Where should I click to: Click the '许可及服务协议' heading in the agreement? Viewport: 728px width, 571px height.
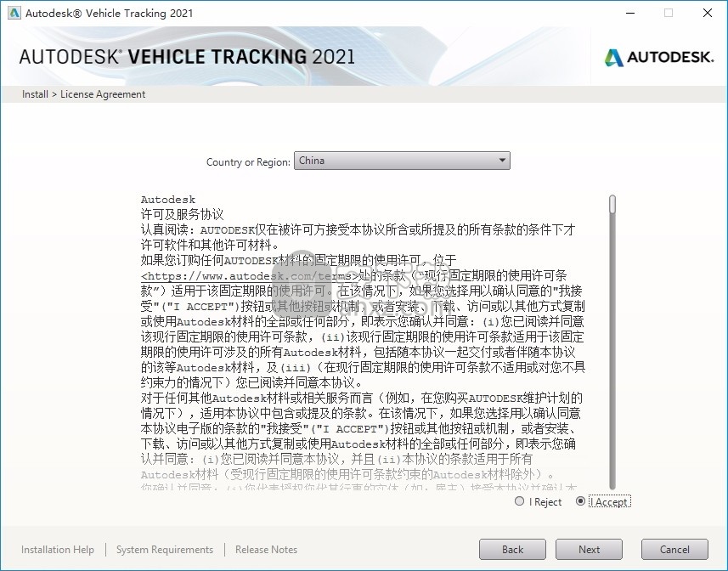[182, 214]
